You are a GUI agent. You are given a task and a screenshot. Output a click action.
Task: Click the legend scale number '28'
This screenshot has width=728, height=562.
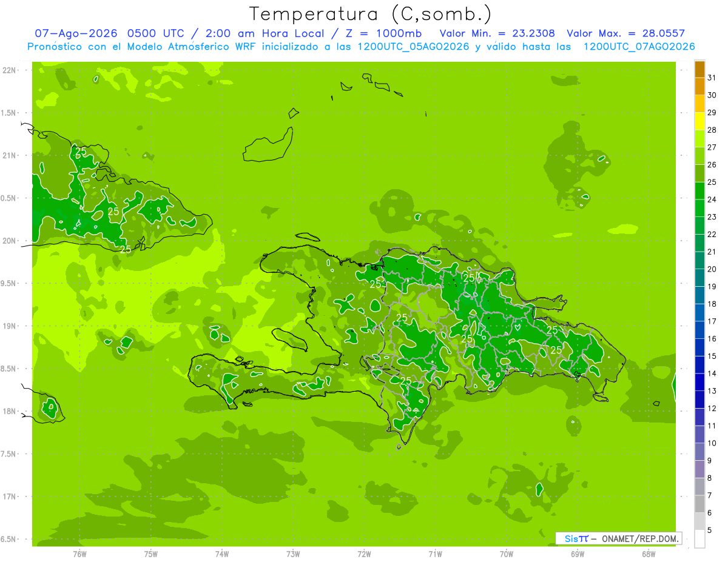tap(712, 130)
